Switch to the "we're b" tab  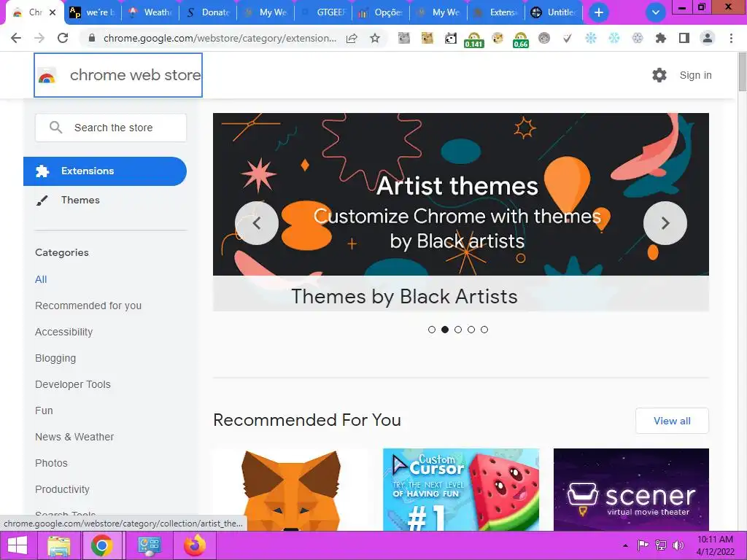(93, 12)
